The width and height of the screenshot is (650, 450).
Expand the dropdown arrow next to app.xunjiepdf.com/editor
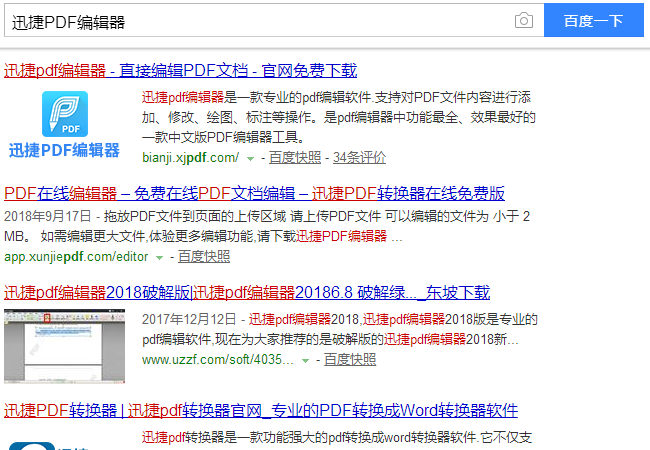click(159, 258)
